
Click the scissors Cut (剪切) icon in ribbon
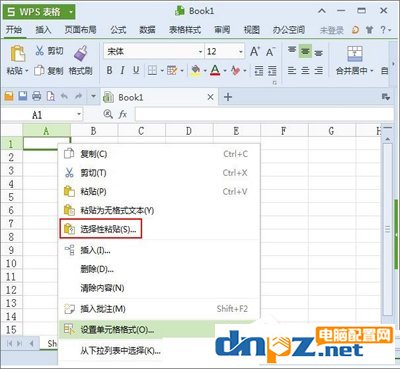pos(40,51)
